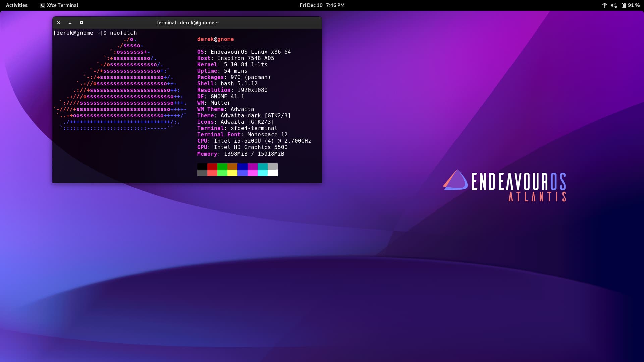Click the terminal icon next to Xfce Terminal label
Screen dimensions: 644x362
pos(42,5)
